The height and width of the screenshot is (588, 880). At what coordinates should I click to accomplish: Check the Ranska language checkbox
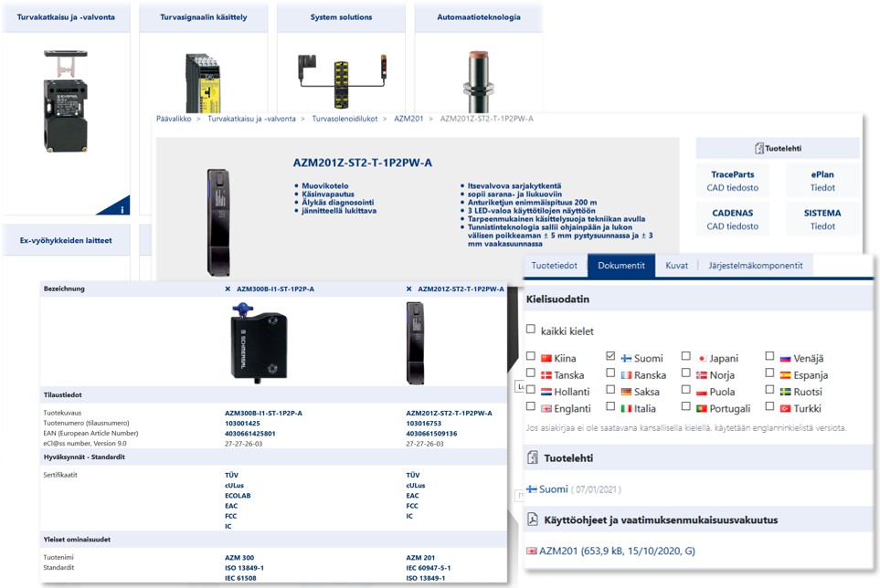[x=610, y=373]
